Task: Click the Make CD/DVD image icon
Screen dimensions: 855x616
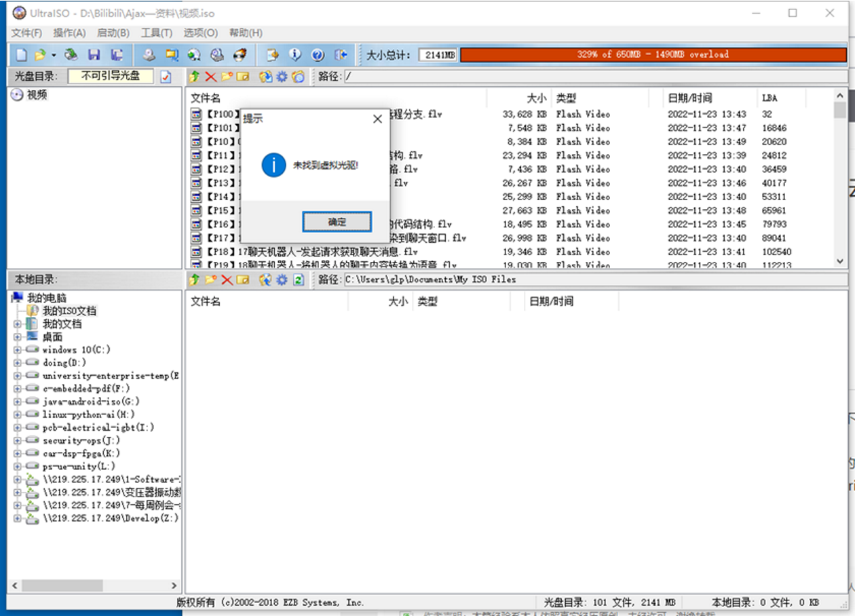Action: (149, 55)
